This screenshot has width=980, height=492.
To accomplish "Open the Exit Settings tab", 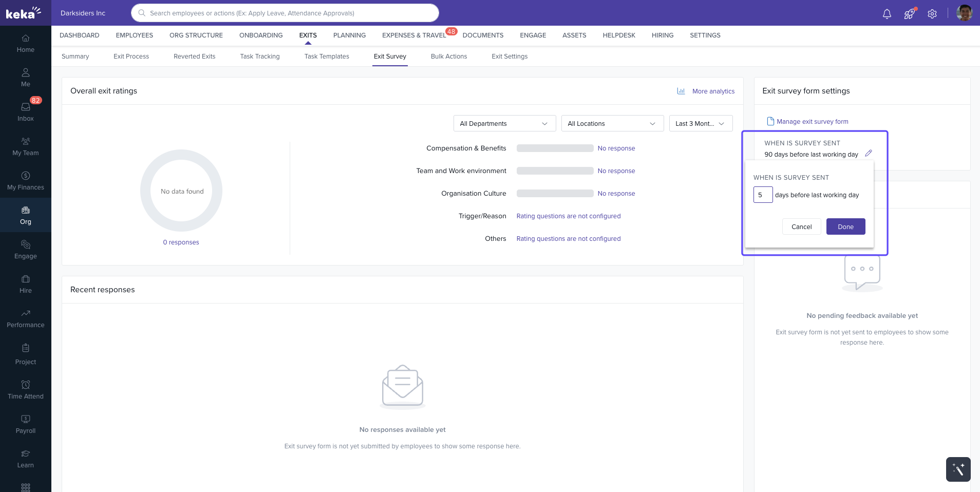I will (509, 56).
